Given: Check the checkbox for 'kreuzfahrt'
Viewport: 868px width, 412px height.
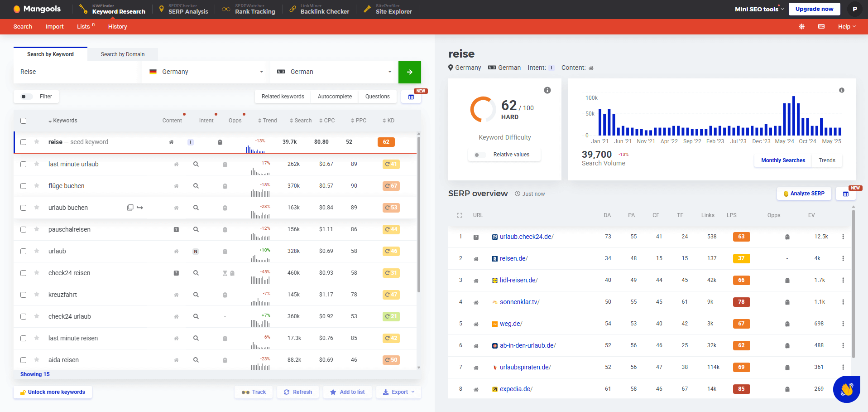Looking at the screenshot, I should click(24, 295).
